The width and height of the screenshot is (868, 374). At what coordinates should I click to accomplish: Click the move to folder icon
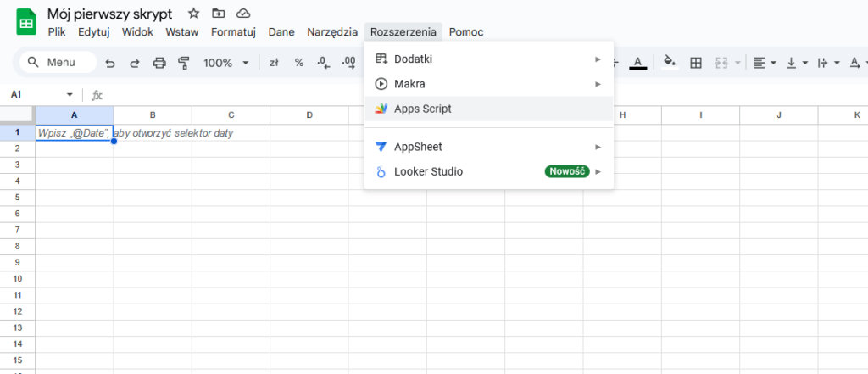[219, 14]
